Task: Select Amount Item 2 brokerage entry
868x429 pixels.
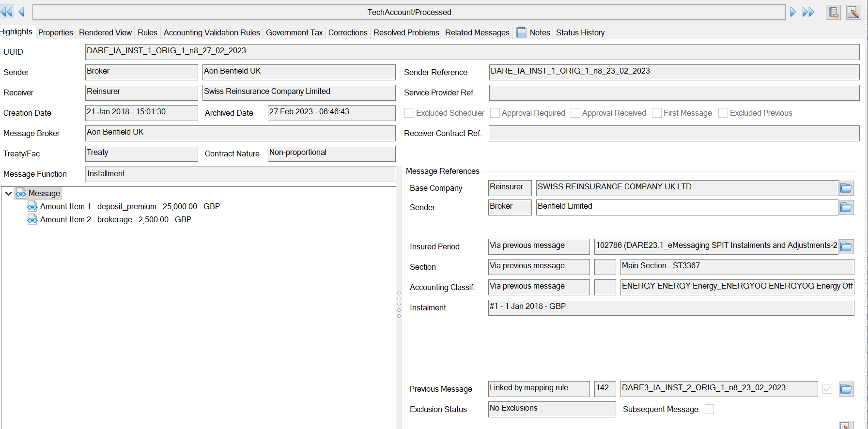Action: click(x=115, y=220)
